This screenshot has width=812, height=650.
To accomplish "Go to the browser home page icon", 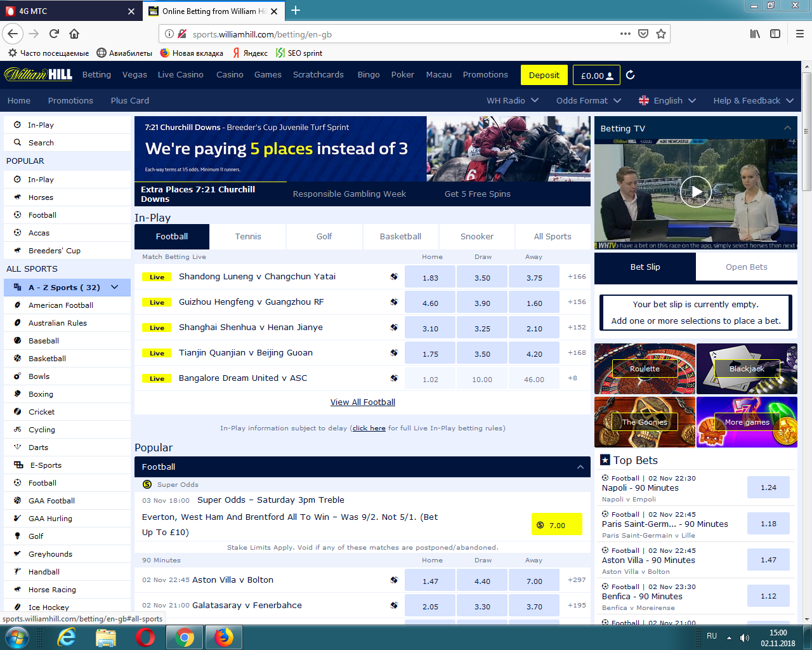I will point(74,34).
